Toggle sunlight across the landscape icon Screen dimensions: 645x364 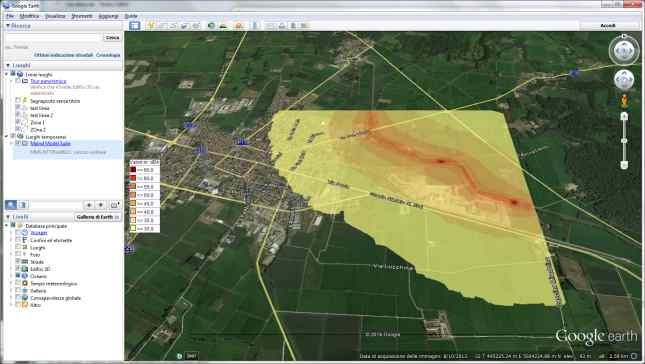(x=223, y=26)
